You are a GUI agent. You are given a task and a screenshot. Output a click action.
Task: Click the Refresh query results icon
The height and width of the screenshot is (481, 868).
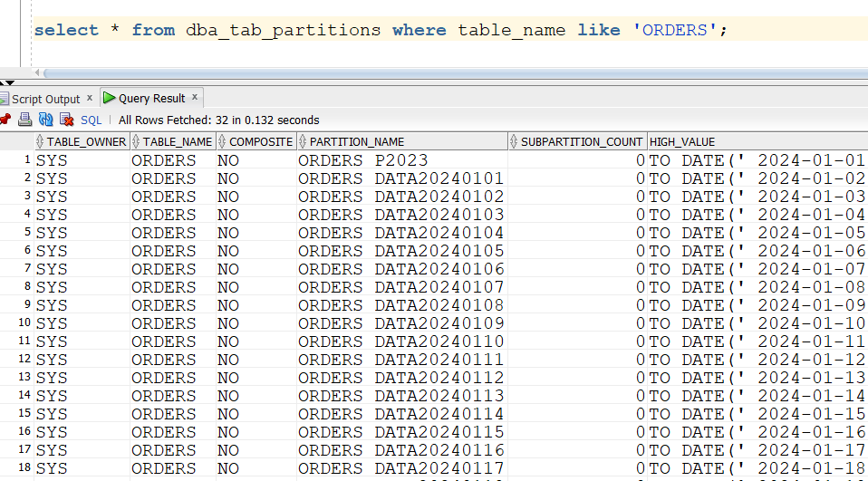[x=45, y=120]
